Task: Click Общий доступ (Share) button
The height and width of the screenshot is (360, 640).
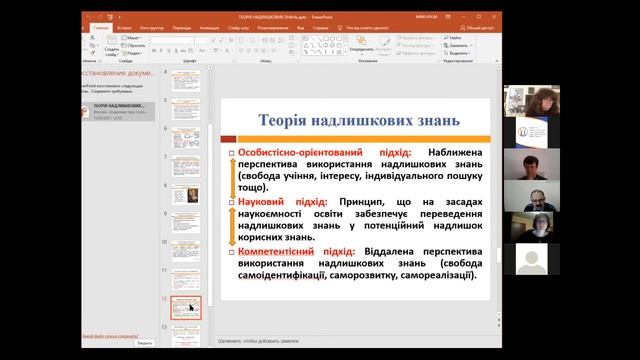Action: 477,28
